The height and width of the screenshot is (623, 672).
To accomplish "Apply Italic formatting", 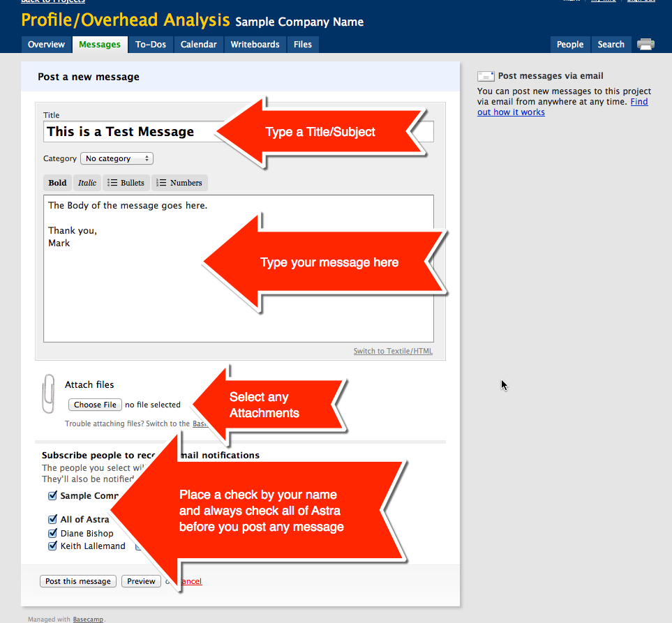I will (87, 183).
